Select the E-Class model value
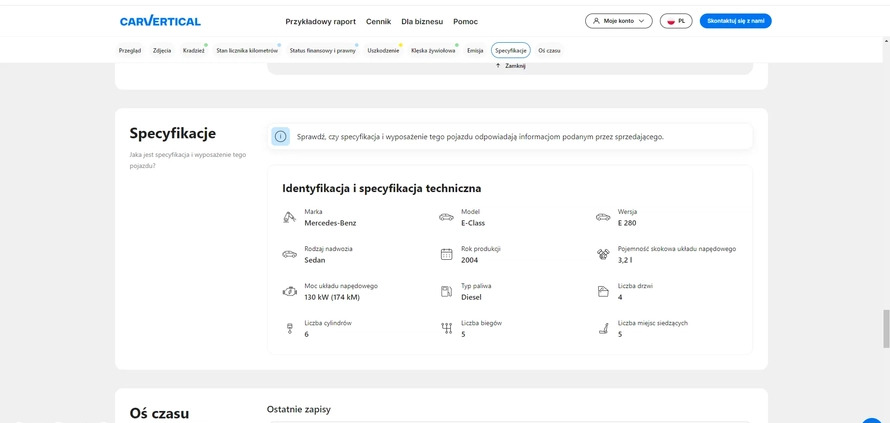Screen dimensions: 890x423 pyautogui.click(x=473, y=223)
